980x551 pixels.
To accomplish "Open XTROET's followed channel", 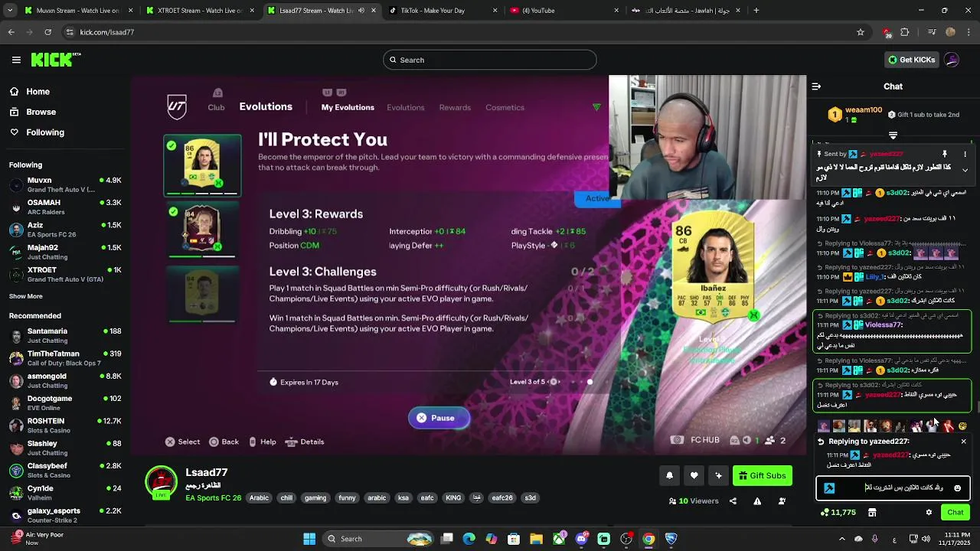I will click(65, 274).
